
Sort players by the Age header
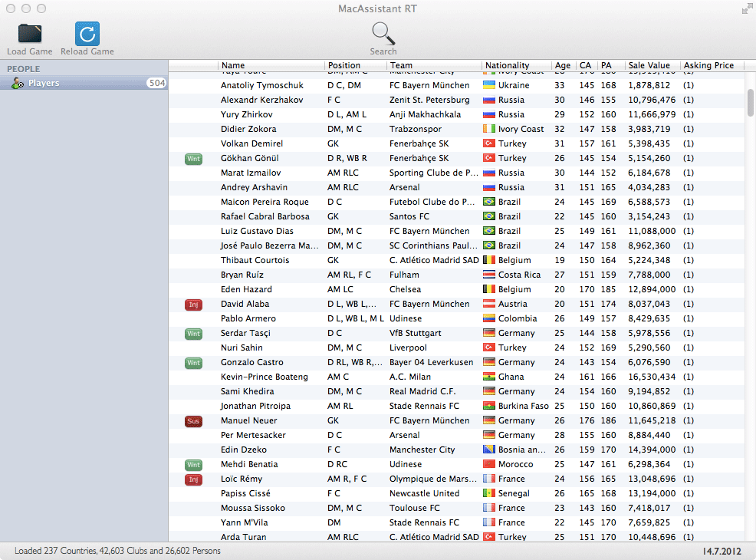point(564,65)
